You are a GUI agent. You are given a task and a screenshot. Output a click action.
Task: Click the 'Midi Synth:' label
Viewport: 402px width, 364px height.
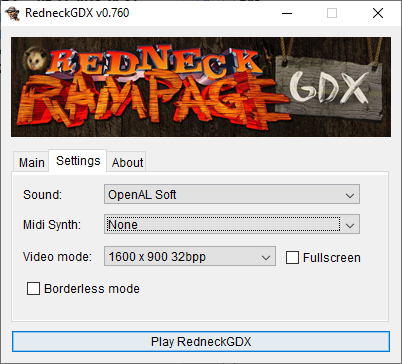52,224
